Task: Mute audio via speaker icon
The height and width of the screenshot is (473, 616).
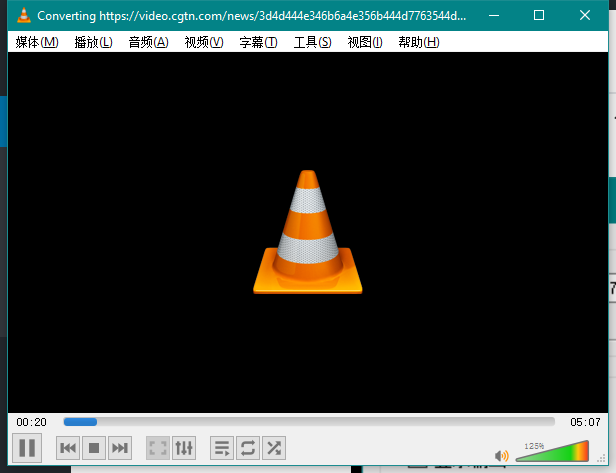Action: [501, 456]
